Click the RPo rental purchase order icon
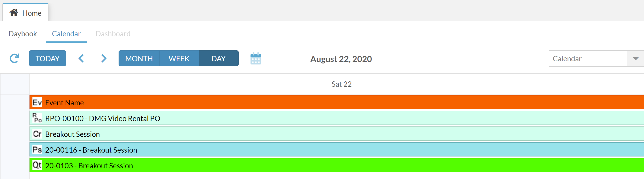 pyautogui.click(x=37, y=118)
